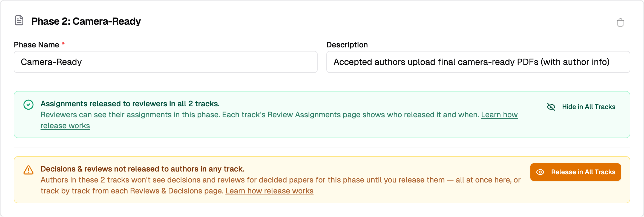Click the Phase 2: Camera-Ready heading

86,21
